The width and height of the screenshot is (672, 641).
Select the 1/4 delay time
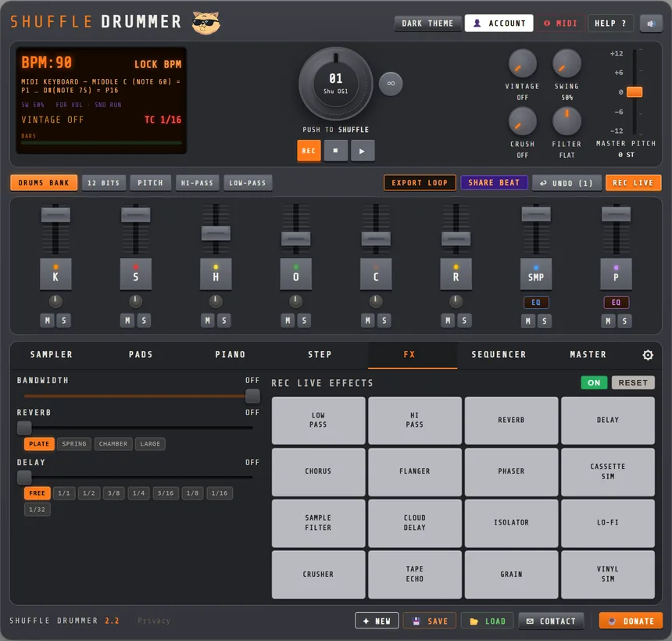(x=138, y=493)
